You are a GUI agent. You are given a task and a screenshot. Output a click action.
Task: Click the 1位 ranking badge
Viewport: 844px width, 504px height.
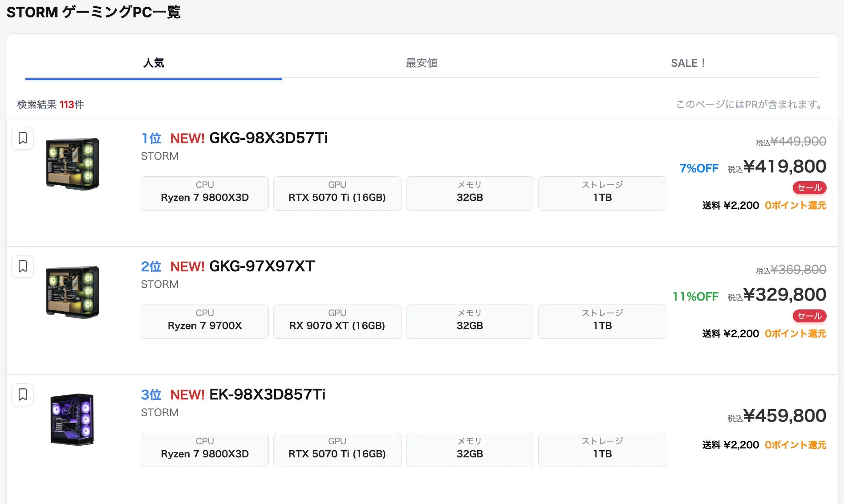[150, 138]
